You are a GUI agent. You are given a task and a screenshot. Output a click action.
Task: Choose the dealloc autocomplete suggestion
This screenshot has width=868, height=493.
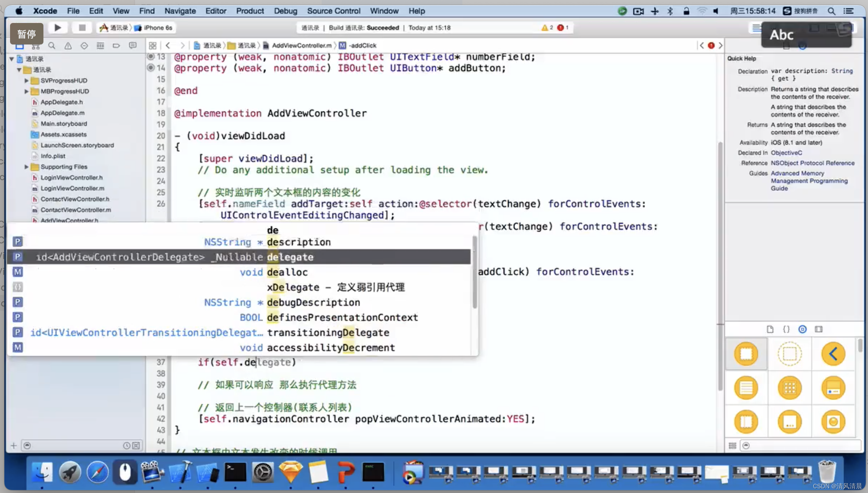(239, 272)
